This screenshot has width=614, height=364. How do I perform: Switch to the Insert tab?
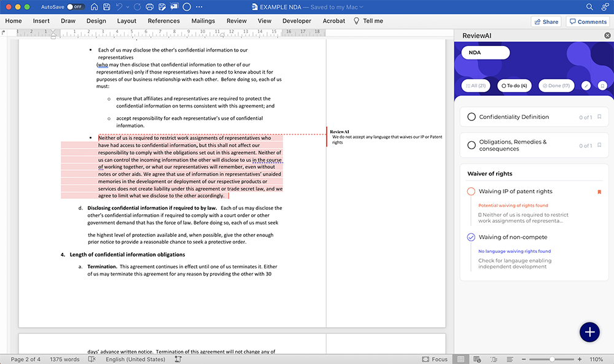pyautogui.click(x=41, y=21)
